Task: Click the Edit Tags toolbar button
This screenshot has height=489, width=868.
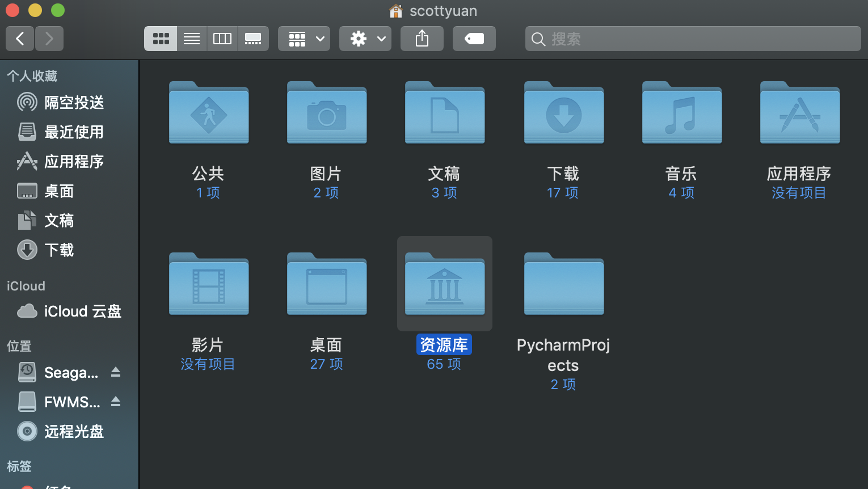Action: [x=474, y=39]
